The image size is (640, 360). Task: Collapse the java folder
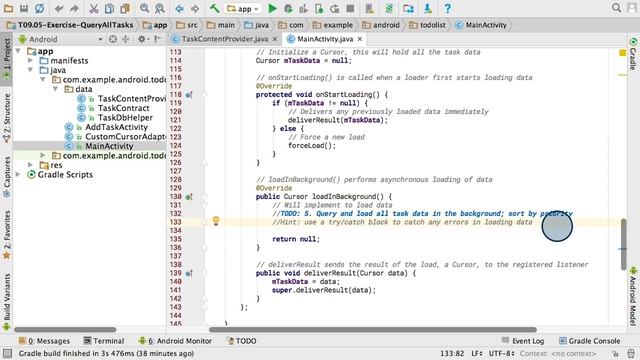coord(30,70)
